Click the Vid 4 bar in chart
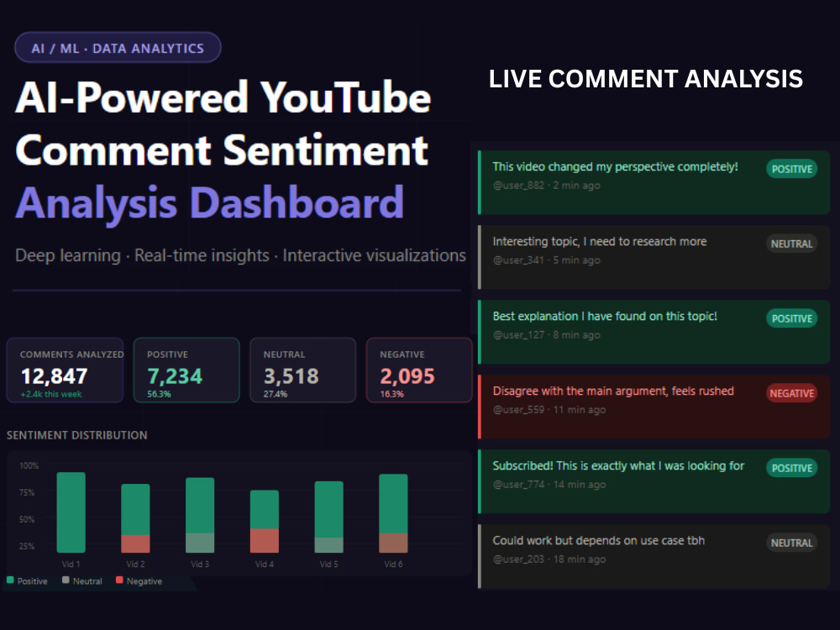This screenshot has height=630, width=840. point(264,522)
